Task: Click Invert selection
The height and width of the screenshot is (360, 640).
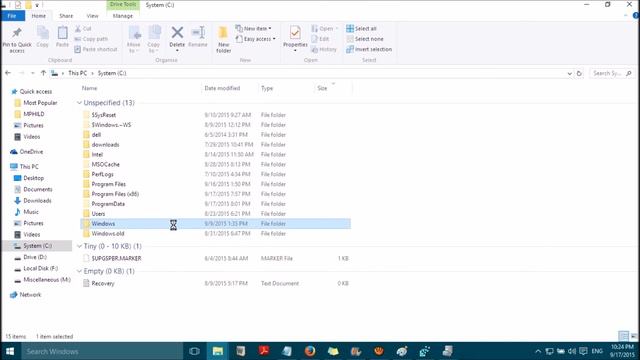Action: 369,49
